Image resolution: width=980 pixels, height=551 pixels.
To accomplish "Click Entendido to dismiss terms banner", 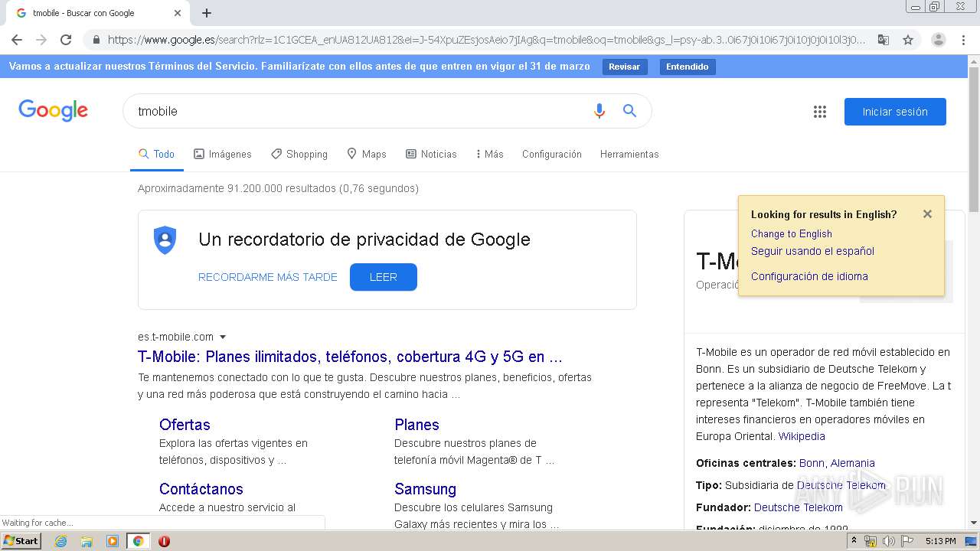I will point(687,67).
